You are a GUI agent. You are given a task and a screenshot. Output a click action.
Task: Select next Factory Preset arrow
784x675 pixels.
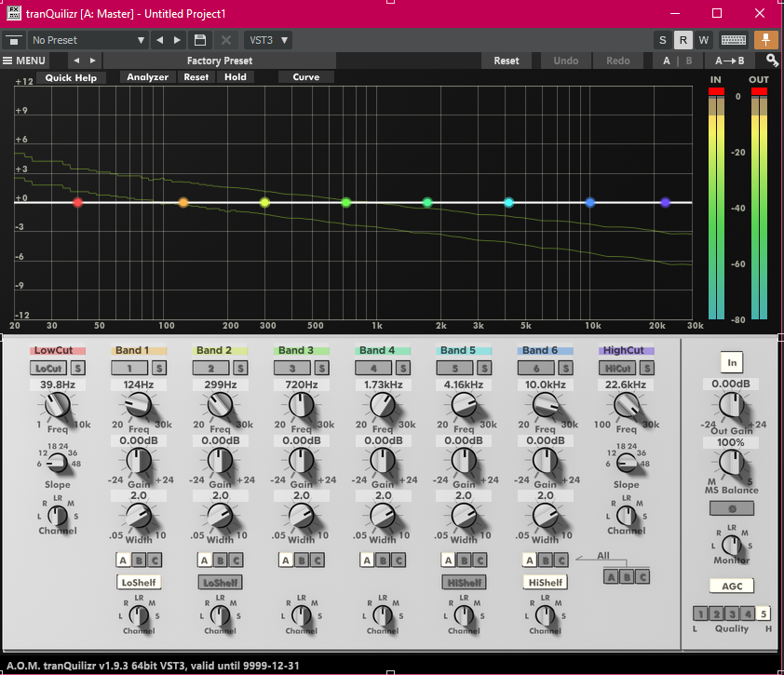(x=92, y=61)
